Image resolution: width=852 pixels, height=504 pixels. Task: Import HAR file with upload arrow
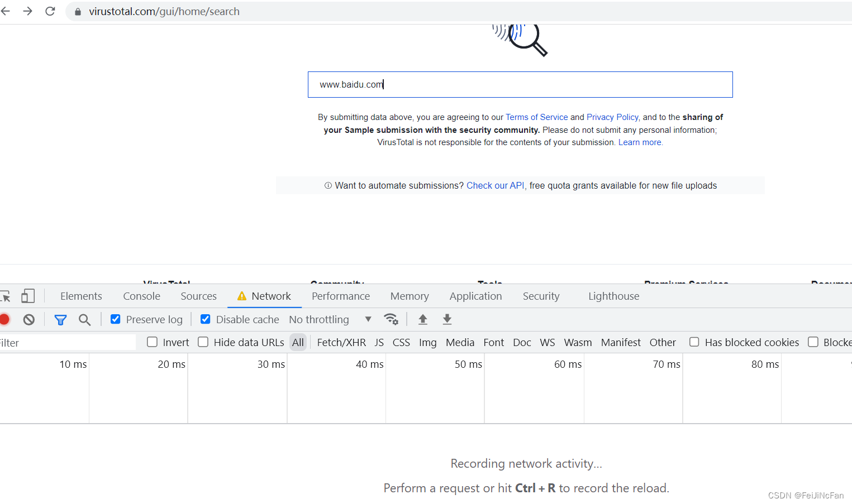[423, 319]
